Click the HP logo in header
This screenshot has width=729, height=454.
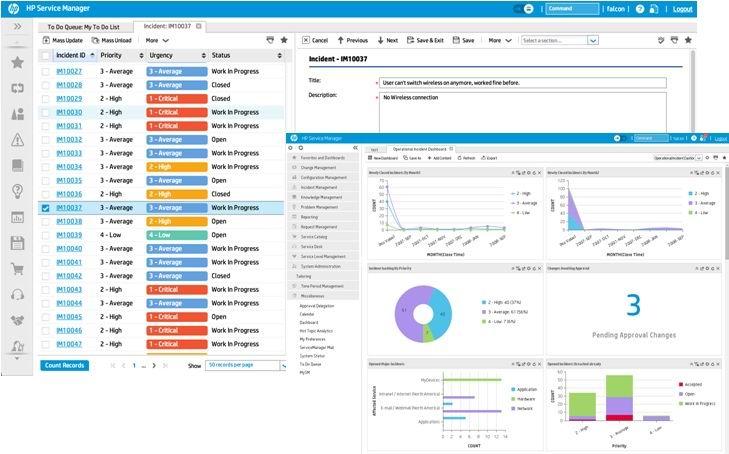point(13,8)
